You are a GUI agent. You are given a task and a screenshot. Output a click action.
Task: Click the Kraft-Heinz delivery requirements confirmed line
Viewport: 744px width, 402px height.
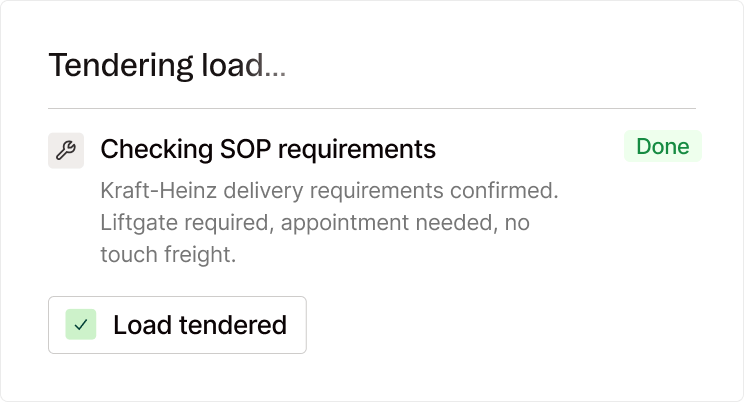click(x=329, y=191)
